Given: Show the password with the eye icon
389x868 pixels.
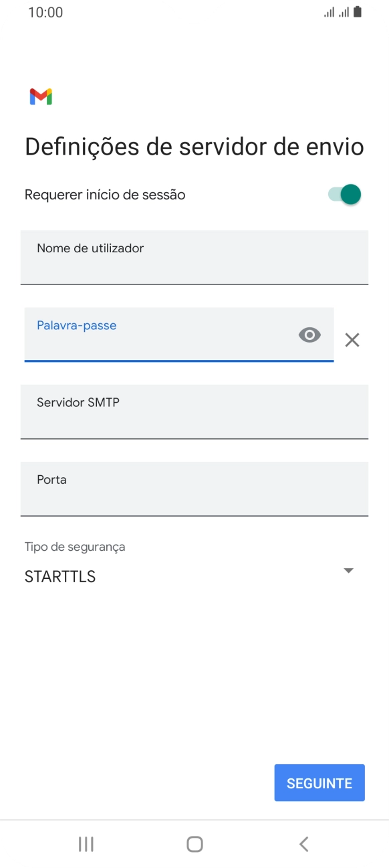Looking at the screenshot, I should click(309, 335).
